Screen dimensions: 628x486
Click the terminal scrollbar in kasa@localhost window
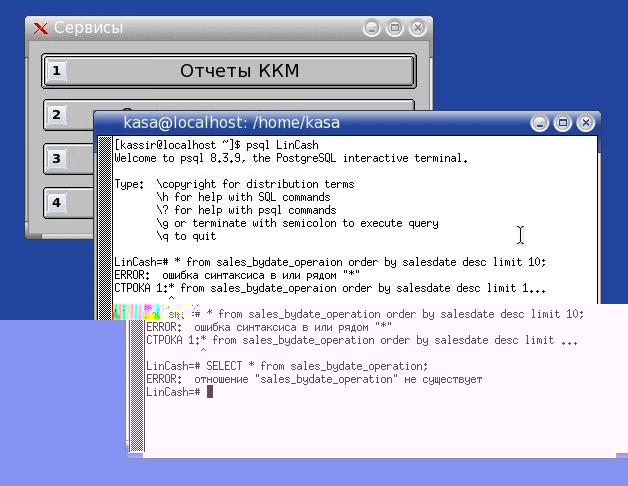[105, 228]
